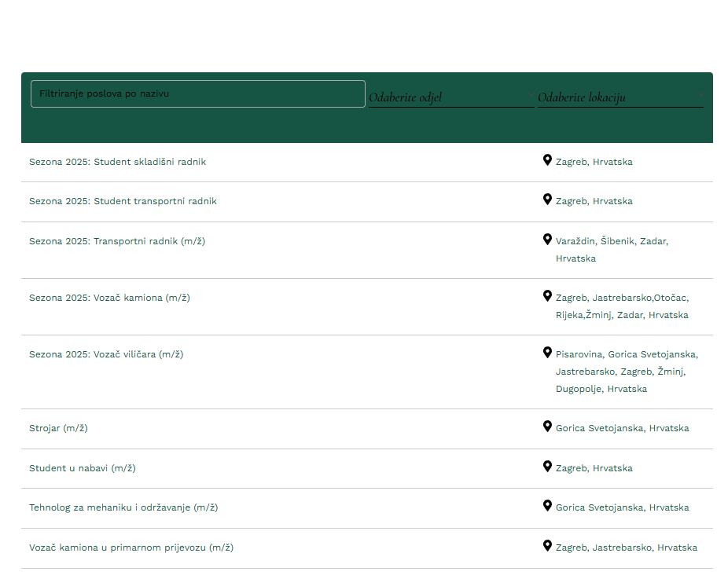Open the Strojar (m/ž) job posting
The height and width of the screenshot is (575, 728).
58,428
